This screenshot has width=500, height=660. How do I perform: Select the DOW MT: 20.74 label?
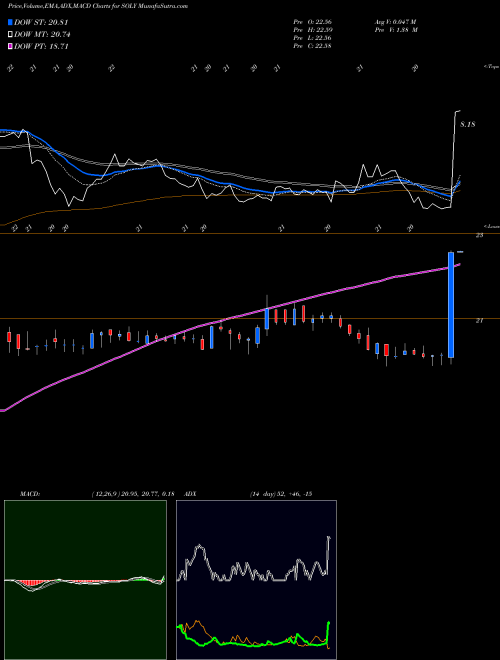[42, 35]
